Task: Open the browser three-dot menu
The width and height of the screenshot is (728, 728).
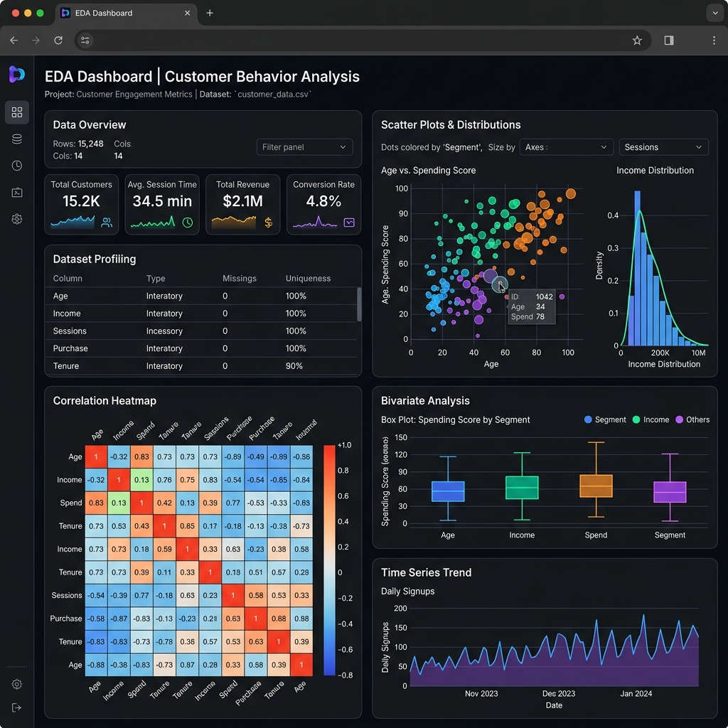Action: tap(714, 41)
